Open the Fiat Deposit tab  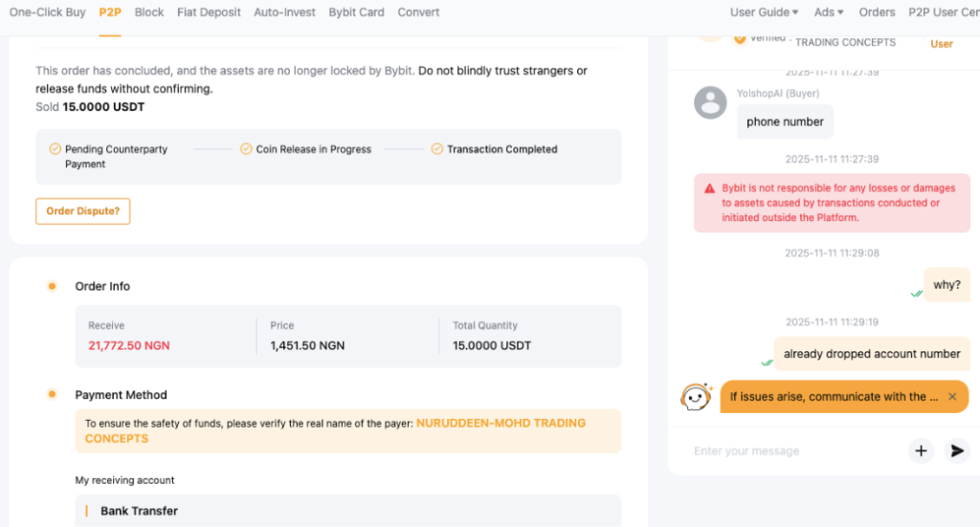[x=209, y=12]
